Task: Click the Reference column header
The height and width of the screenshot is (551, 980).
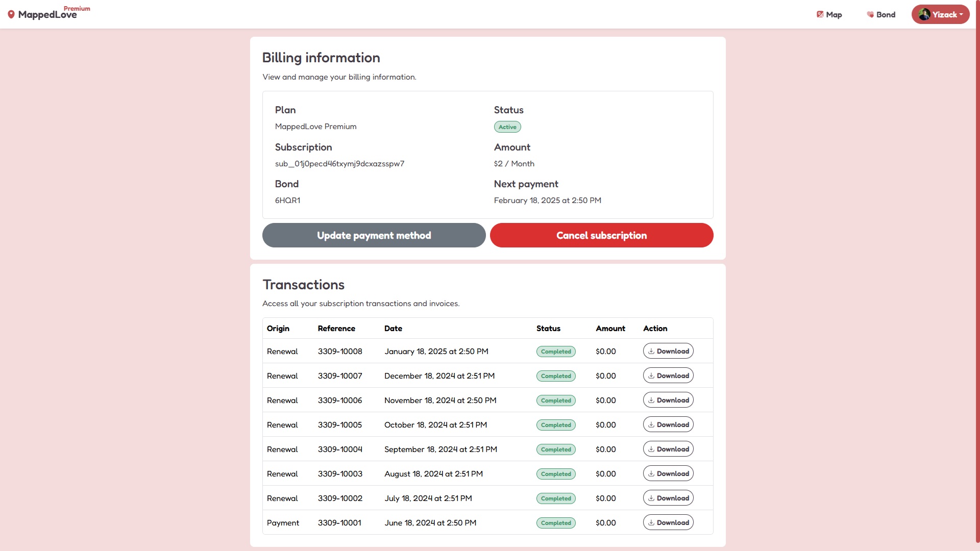Action: tap(336, 329)
